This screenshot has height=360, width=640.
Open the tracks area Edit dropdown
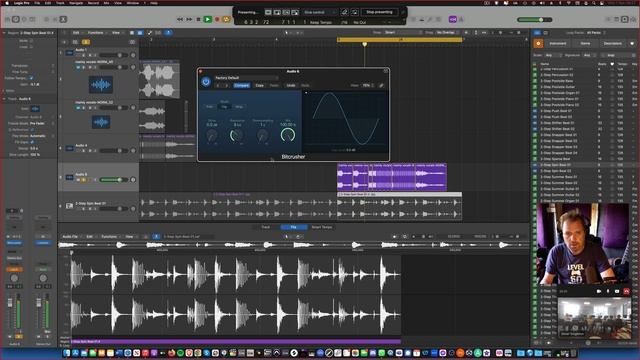[77, 33]
